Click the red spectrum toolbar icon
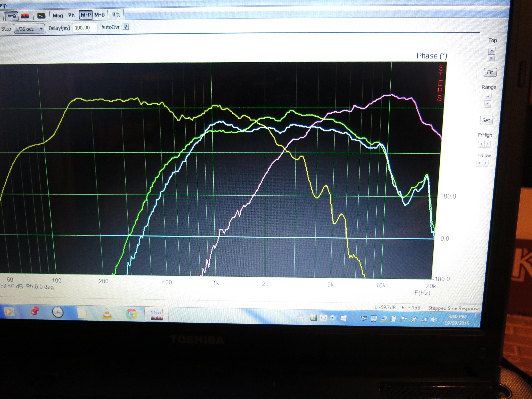Image resolution: width=532 pixels, height=399 pixels. pyautogui.click(x=25, y=16)
